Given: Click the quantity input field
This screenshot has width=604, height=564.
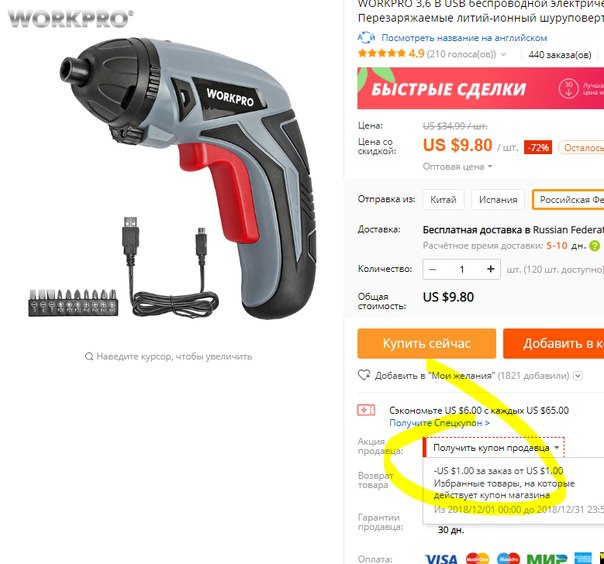Looking at the screenshot, I should point(461,269).
